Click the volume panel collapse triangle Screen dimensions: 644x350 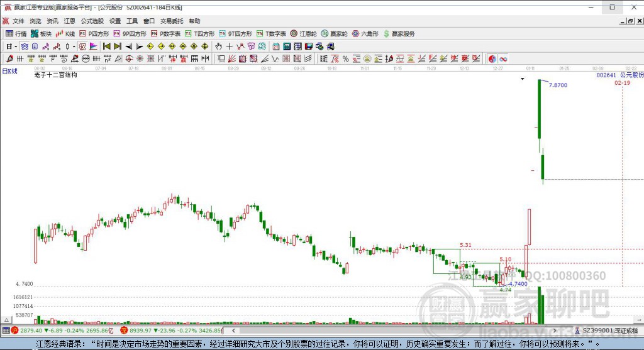[6, 320]
